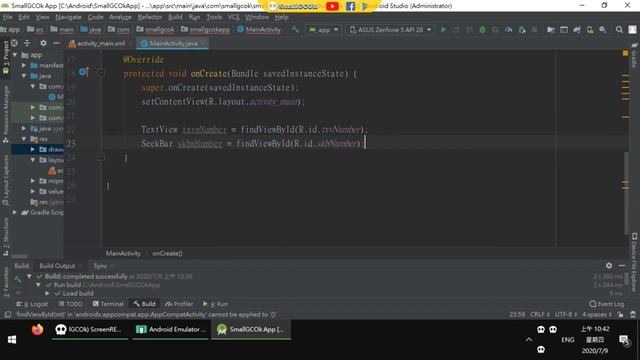Click the Search Everywhere magnifier icon
This screenshot has width=640, height=360.
[619, 30]
